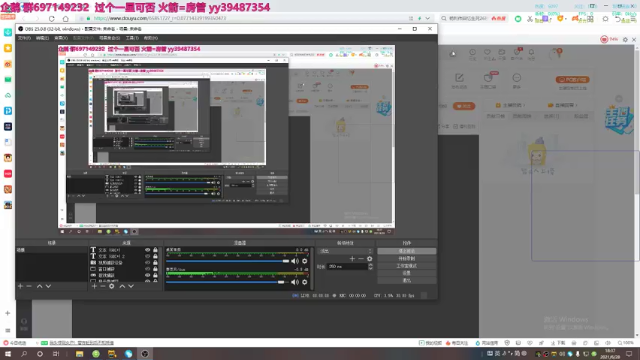The height and width of the screenshot is (360, 640).
Task: Reload the browser page
Action: (x=51, y=19)
